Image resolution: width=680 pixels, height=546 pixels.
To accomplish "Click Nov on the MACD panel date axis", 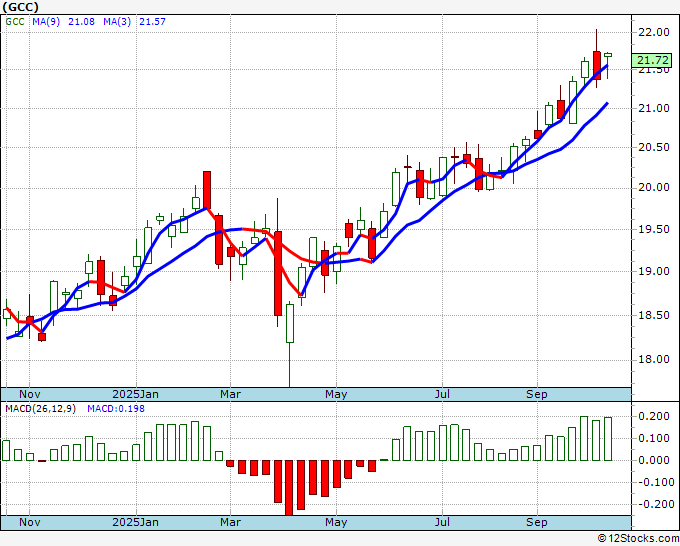I will 30,522.
